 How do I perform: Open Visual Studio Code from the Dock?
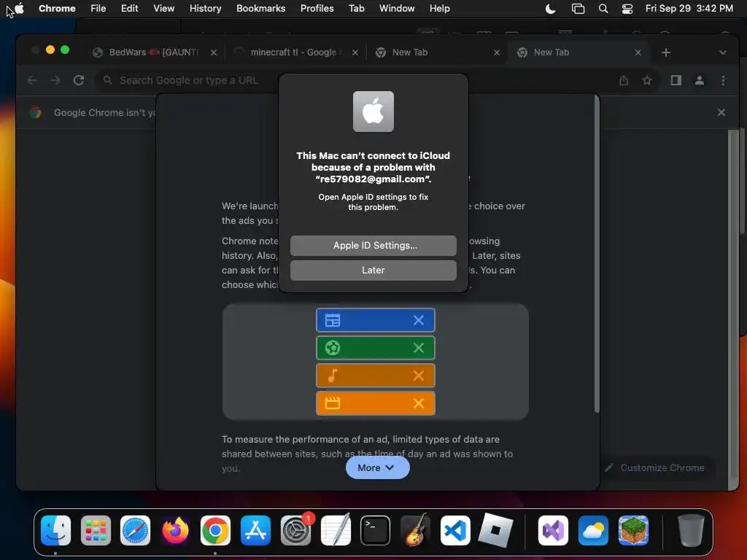[x=455, y=529]
